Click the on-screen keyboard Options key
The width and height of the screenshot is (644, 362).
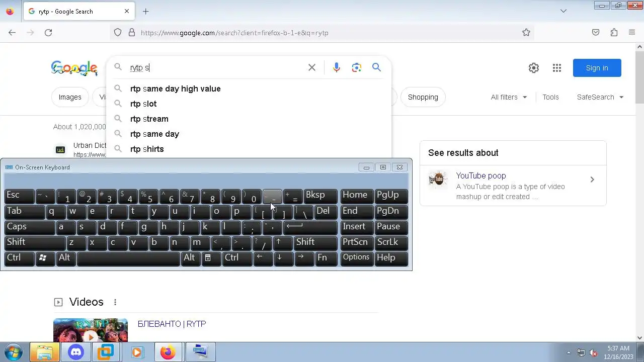tap(357, 258)
